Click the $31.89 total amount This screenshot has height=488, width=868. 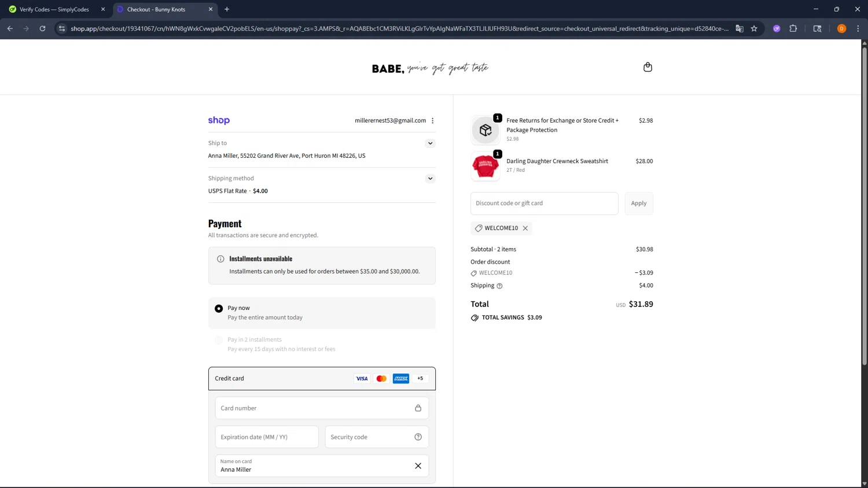[641, 304]
